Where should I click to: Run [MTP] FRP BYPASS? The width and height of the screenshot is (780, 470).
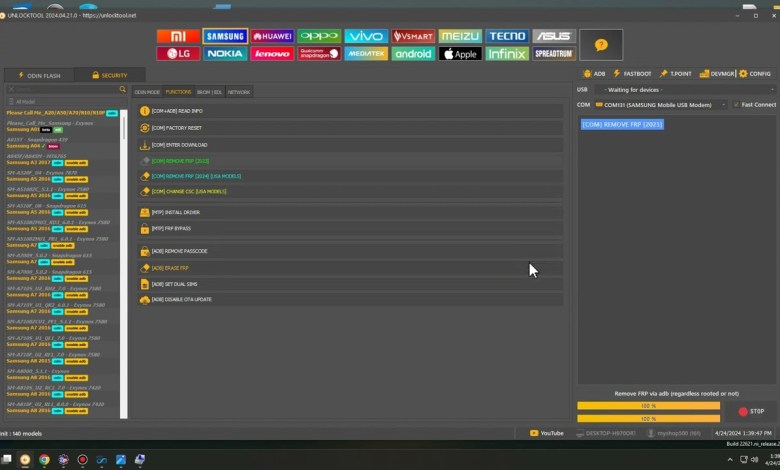[351, 228]
